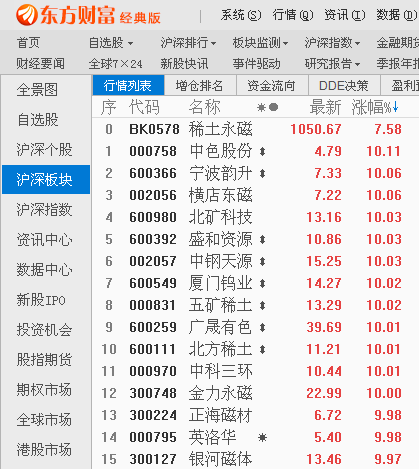419x469 pixels.
Task: Click the star marker next to 英洛华
Action: [x=263, y=437]
